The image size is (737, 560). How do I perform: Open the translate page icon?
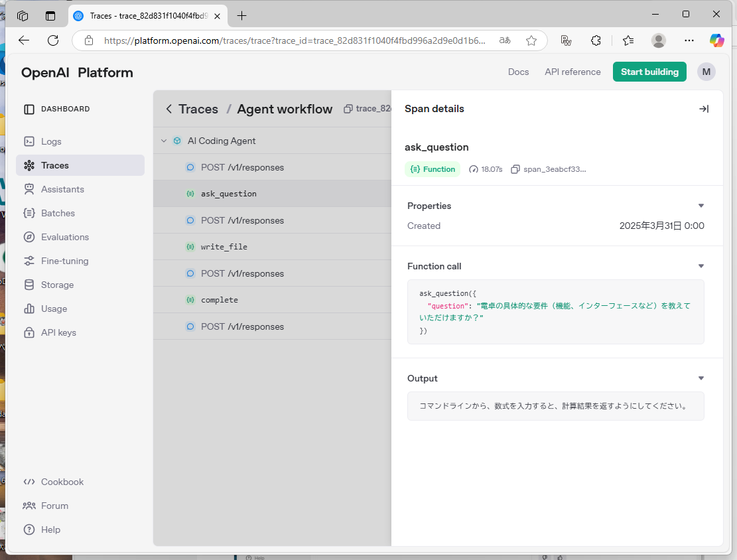pos(505,40)
